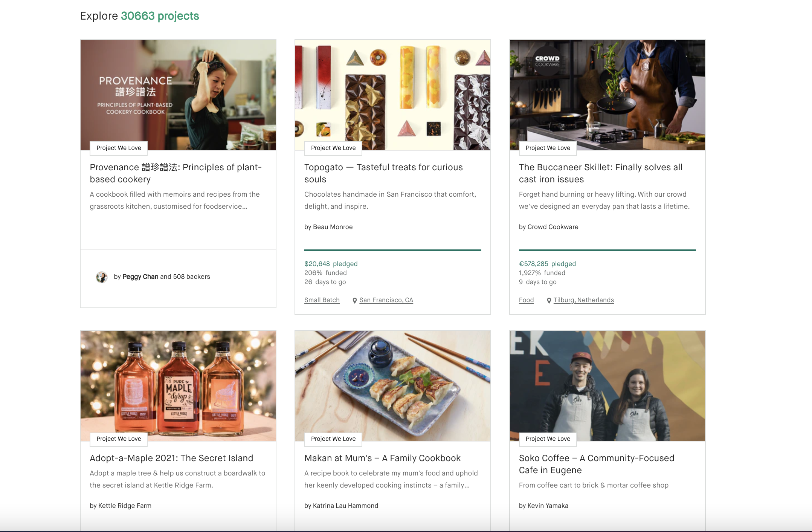Open the Food category link

click(526, 300)
